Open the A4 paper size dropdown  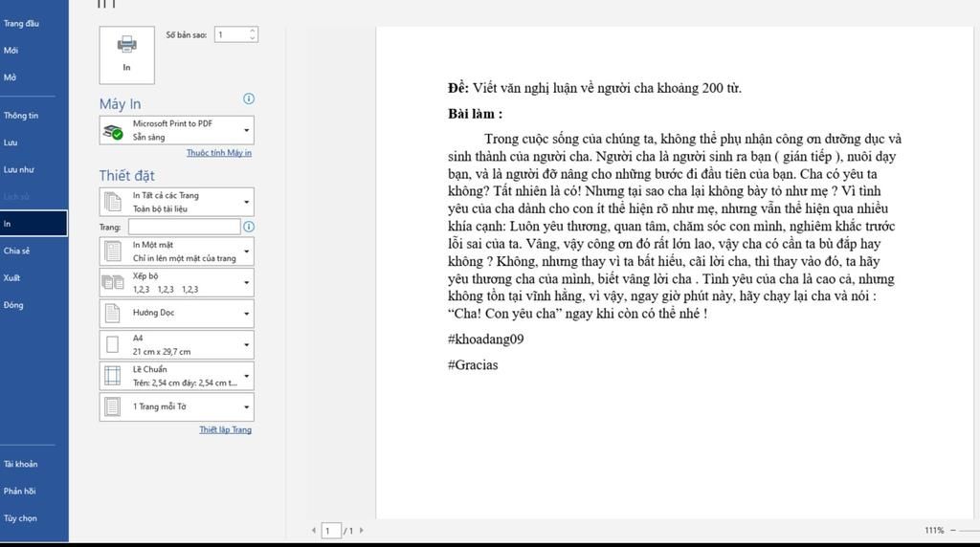(x=177, y=344)
